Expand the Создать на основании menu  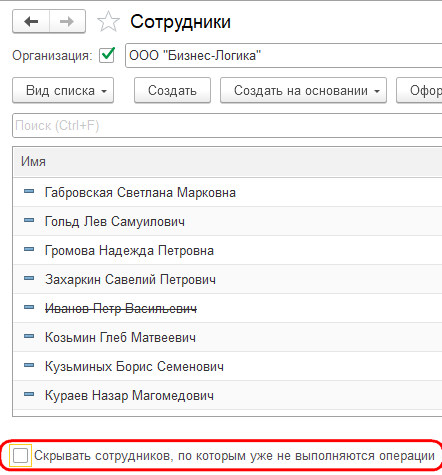[303, 90]
